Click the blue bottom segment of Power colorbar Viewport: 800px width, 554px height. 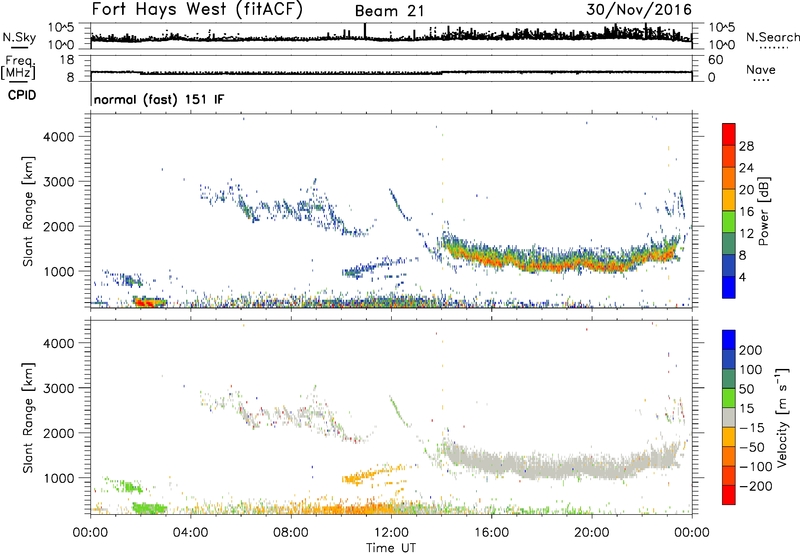tap(729, 287)
